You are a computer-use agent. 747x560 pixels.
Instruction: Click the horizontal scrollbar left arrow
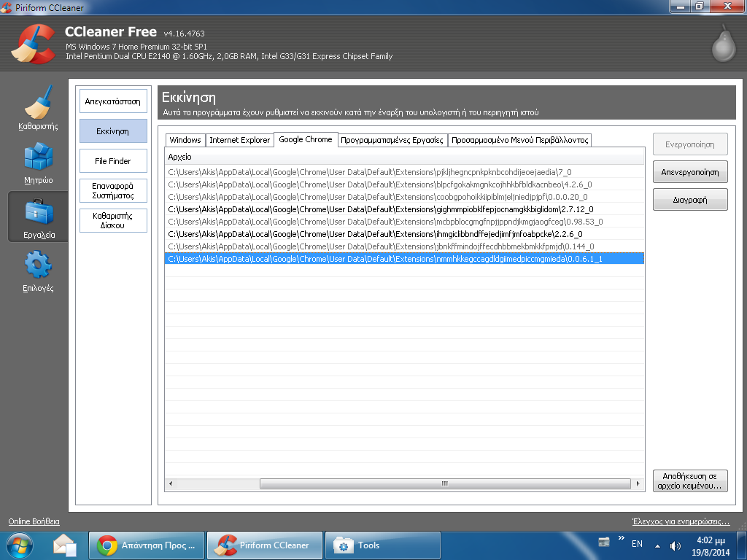click(x=171, y=484)
